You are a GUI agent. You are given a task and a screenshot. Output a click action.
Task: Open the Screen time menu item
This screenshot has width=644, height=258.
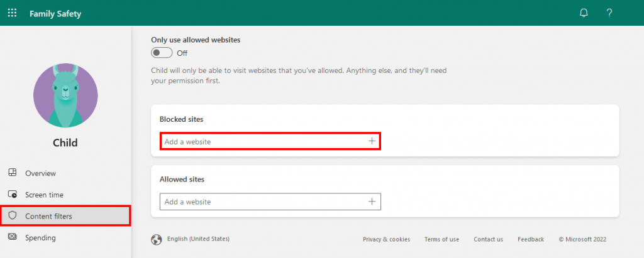(44, 195)
